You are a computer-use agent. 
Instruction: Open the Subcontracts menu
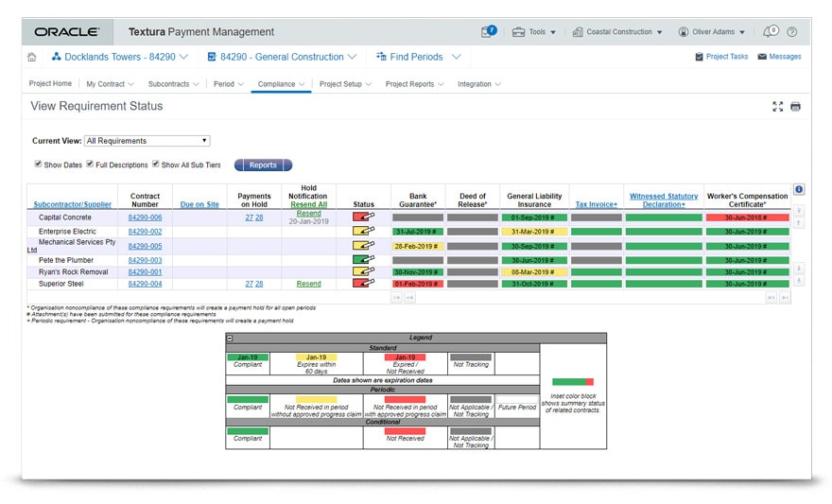174,84
